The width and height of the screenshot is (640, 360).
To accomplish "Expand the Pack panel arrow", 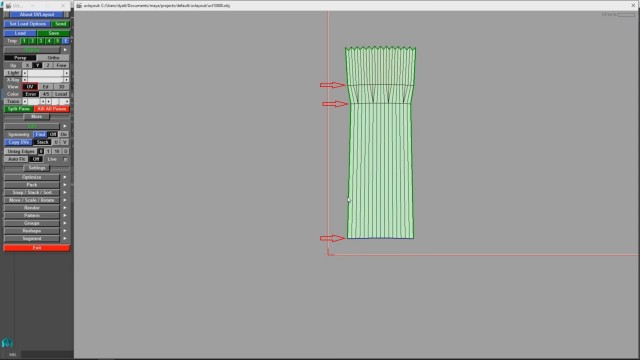I will coord(65,185).
